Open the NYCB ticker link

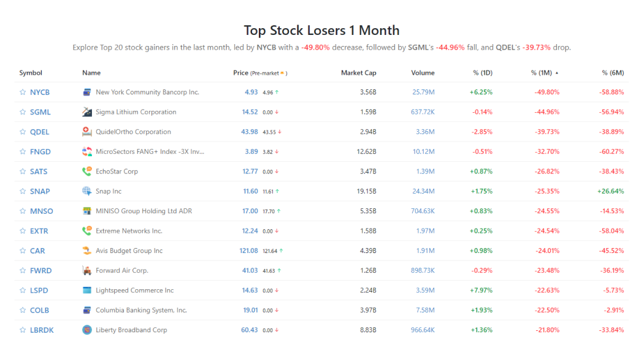tap(40, 93)
